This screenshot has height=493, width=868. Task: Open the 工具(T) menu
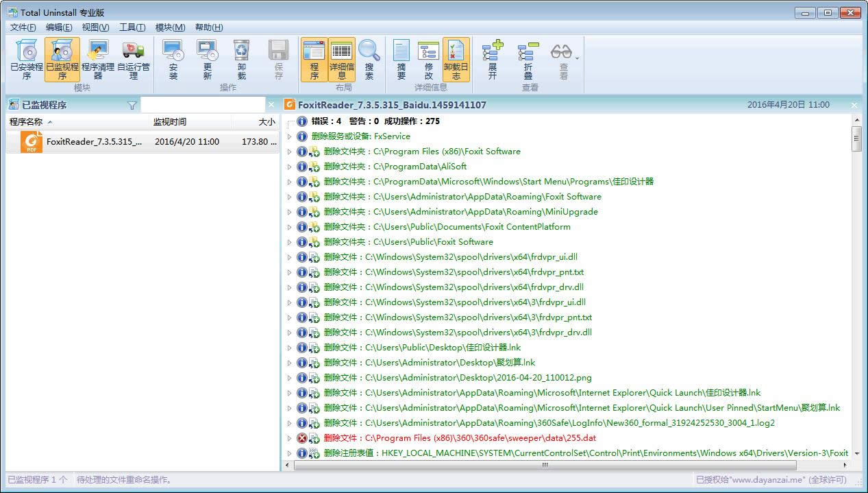[132, 27]
